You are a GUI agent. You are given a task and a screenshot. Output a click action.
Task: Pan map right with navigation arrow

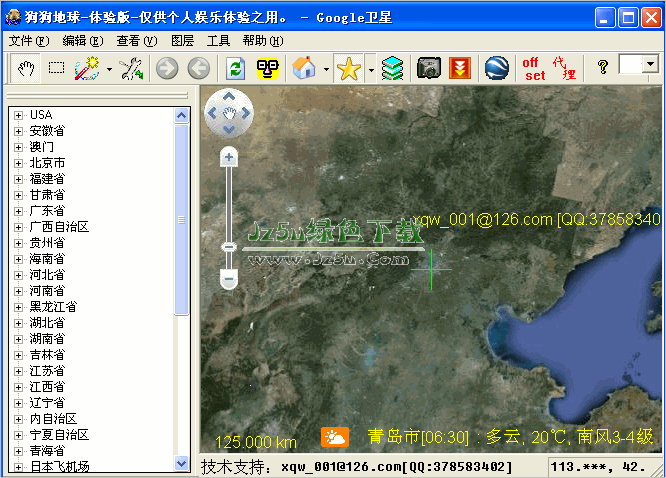(x=246, y=113)
